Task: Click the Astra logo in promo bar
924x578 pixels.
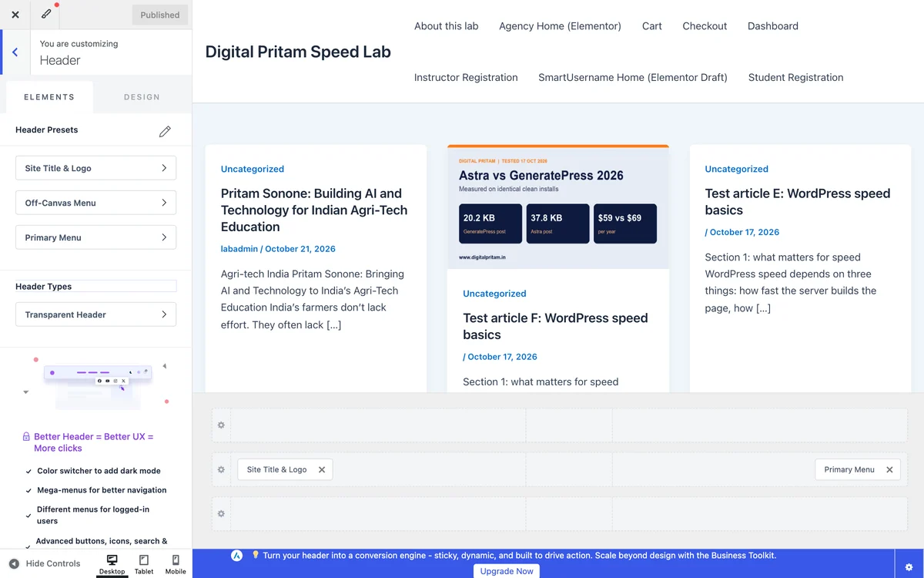Action: [237, 556]
